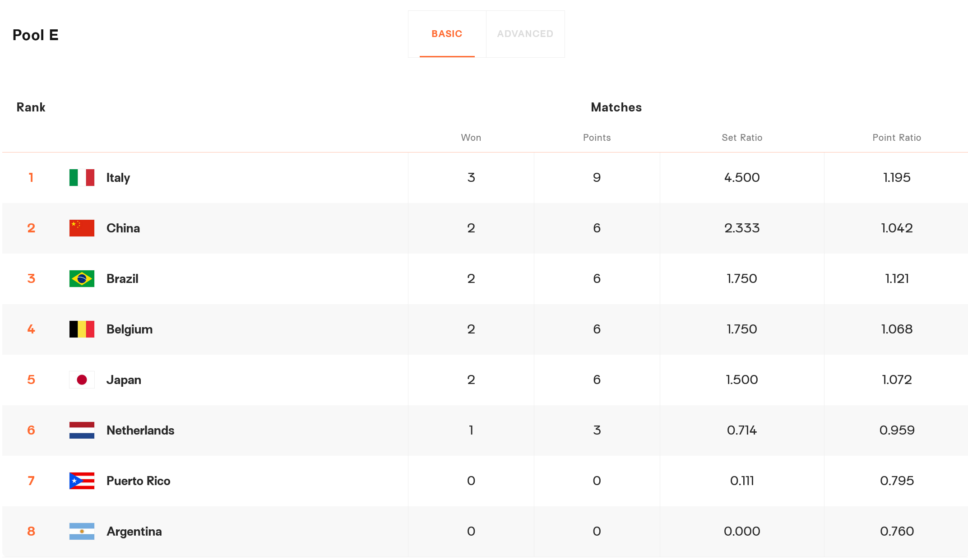Click the Set Ratio column header

(742, 138)
